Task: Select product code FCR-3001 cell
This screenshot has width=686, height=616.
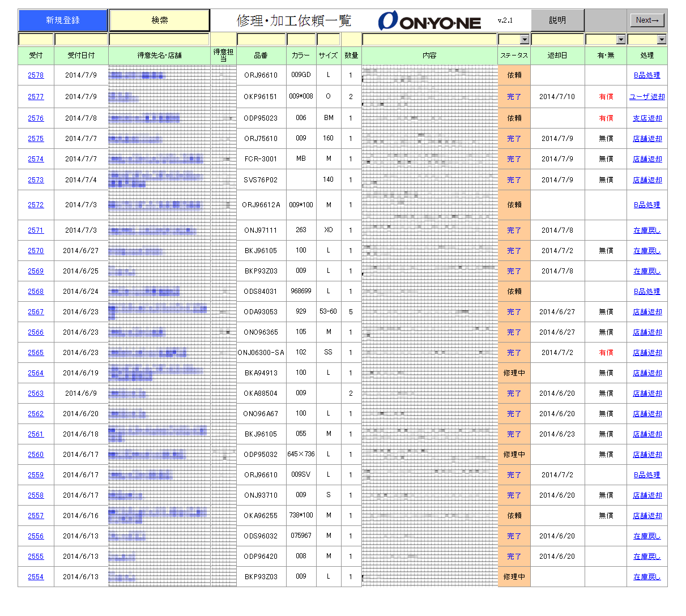Action: 261,159
